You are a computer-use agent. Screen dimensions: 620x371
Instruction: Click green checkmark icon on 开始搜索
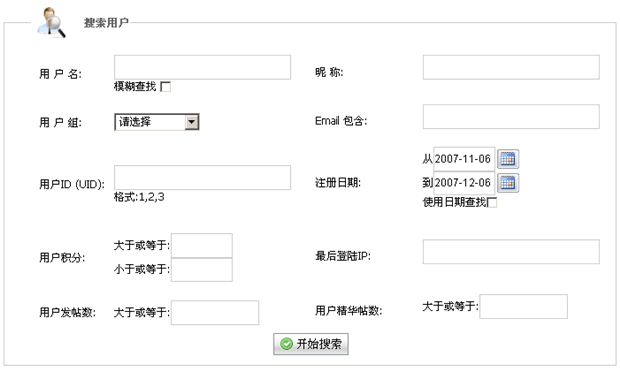pos(286,344)
